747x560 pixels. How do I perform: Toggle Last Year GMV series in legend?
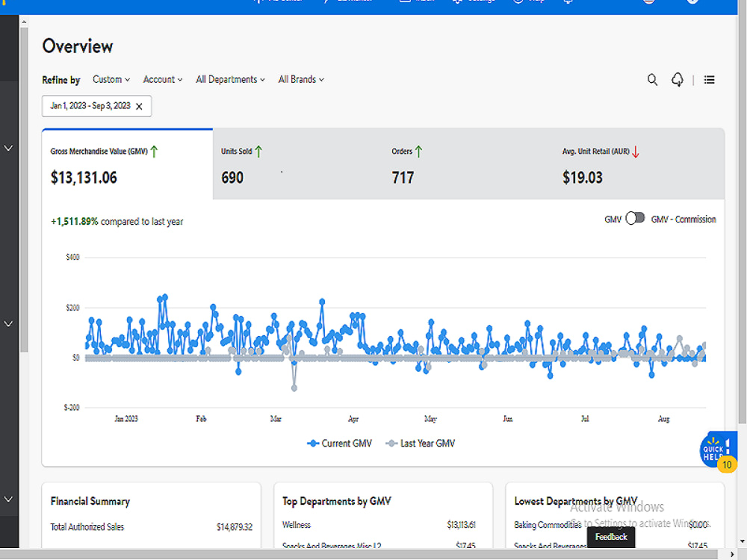pos(421,444)
